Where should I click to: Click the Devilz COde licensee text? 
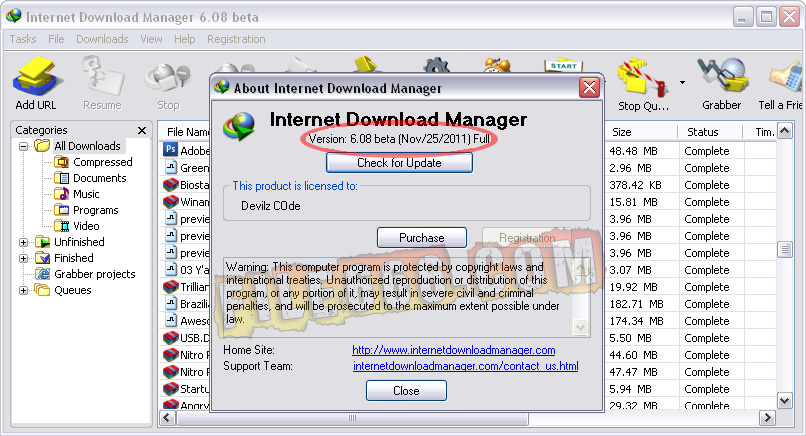pos(271,206)
